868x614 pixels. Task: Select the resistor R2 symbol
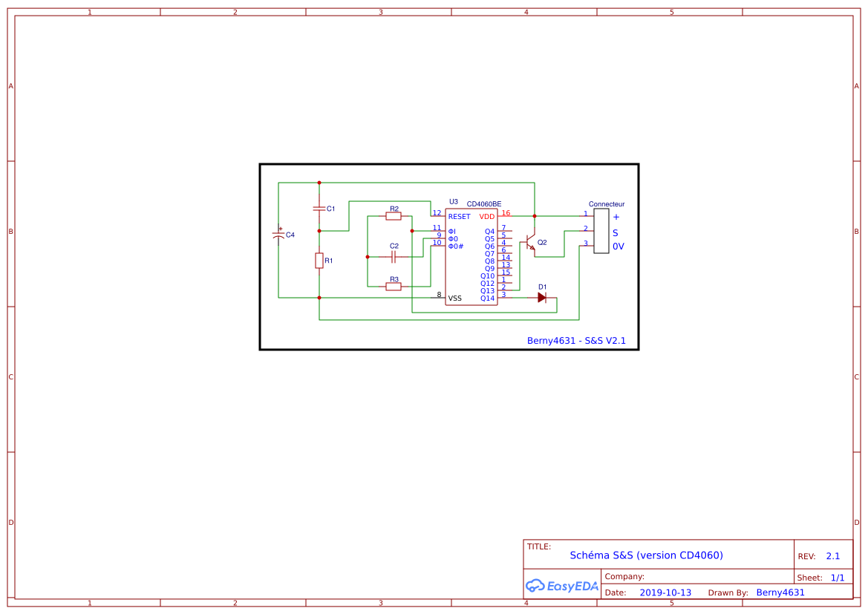[392, 215]
